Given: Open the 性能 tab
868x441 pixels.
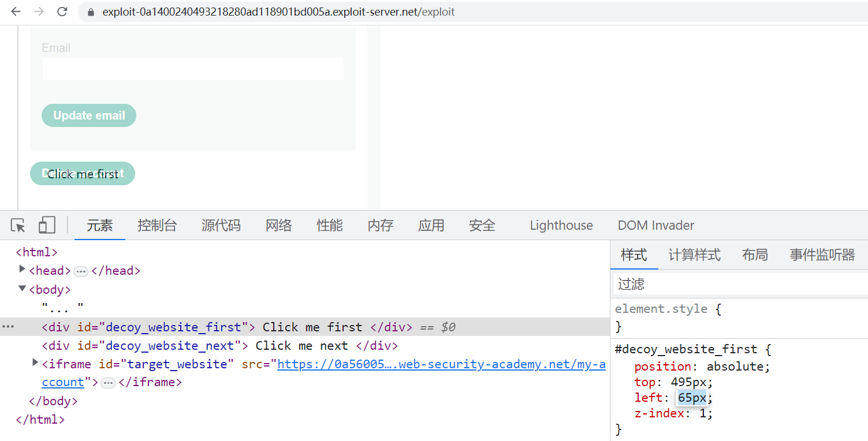Looking at the screenshot, I should pos(330,225).
